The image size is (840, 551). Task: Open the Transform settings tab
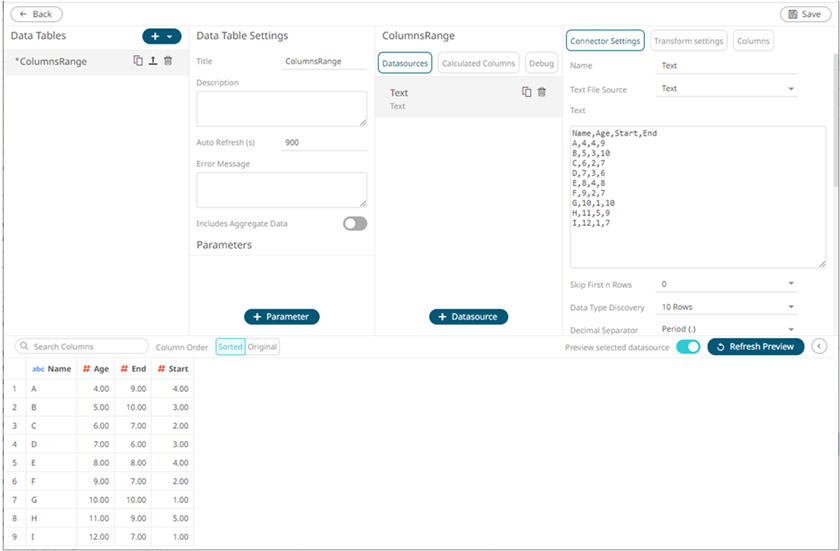point(688,41)
